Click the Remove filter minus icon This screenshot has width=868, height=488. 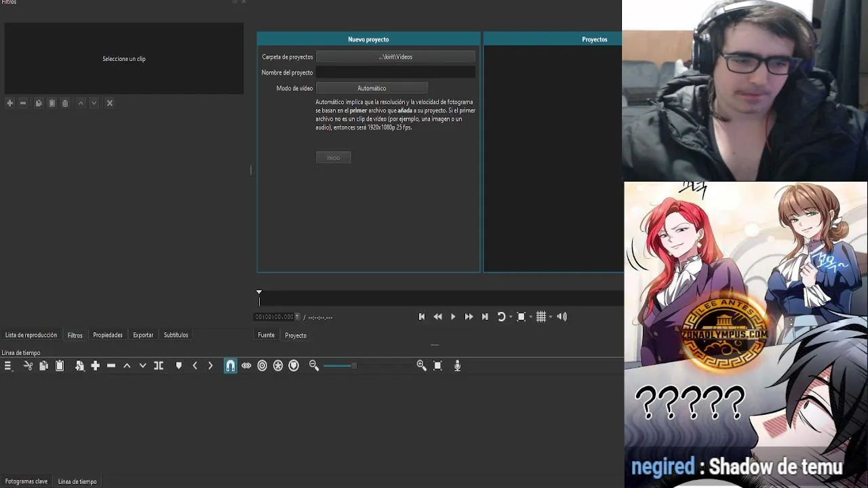23,103
